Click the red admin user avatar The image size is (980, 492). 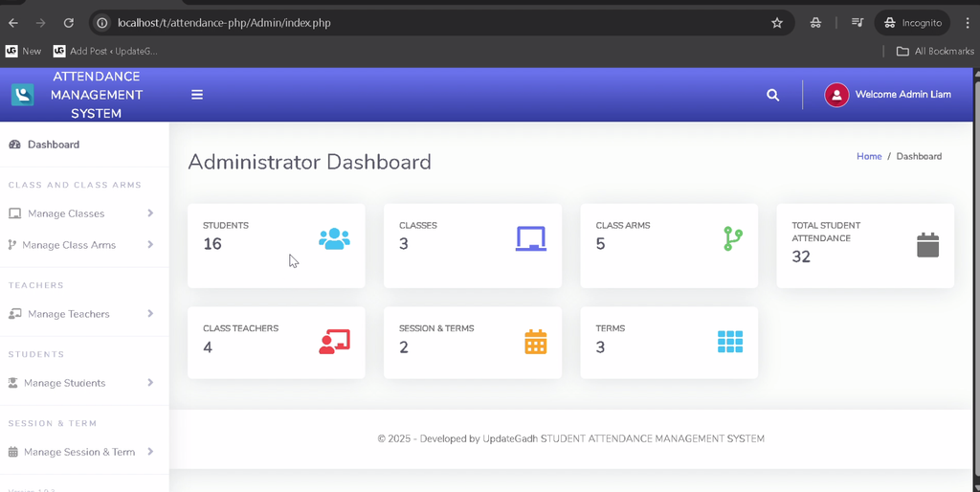click(x=836, y=95)
